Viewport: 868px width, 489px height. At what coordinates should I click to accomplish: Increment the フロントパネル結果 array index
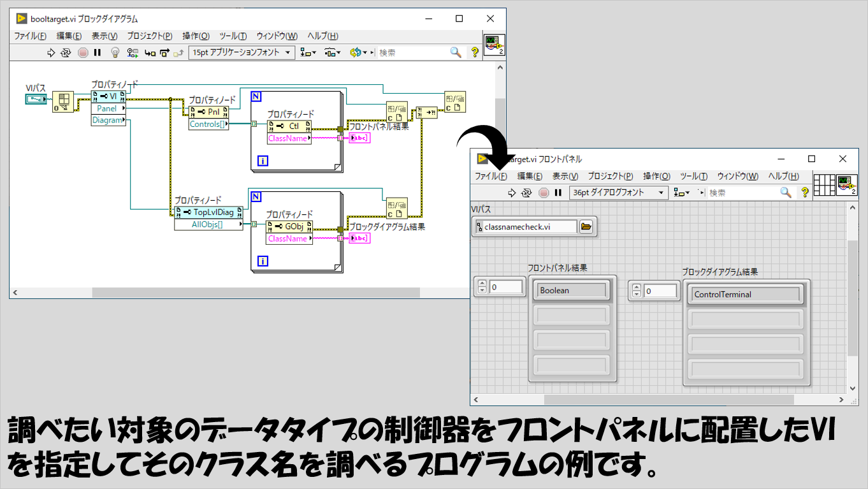pos(482,284)
